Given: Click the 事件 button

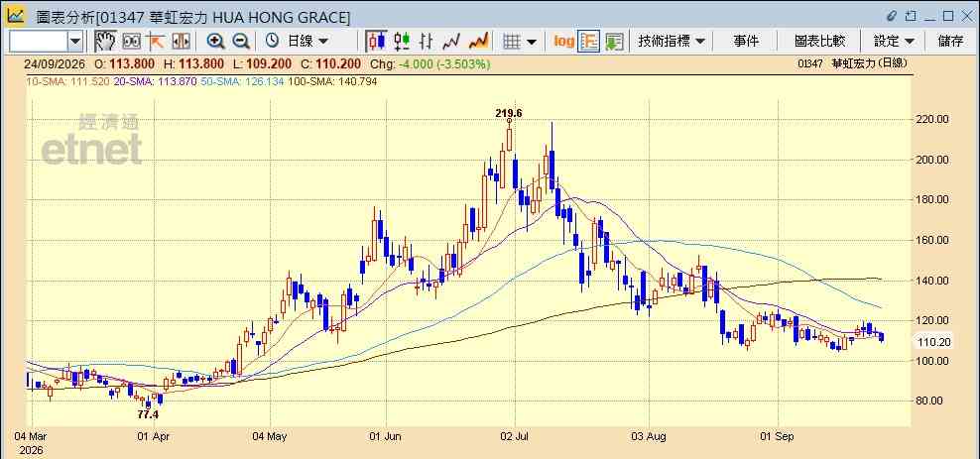Looking at the screenshot, I should pyautogui.click(x=746, y=42).
